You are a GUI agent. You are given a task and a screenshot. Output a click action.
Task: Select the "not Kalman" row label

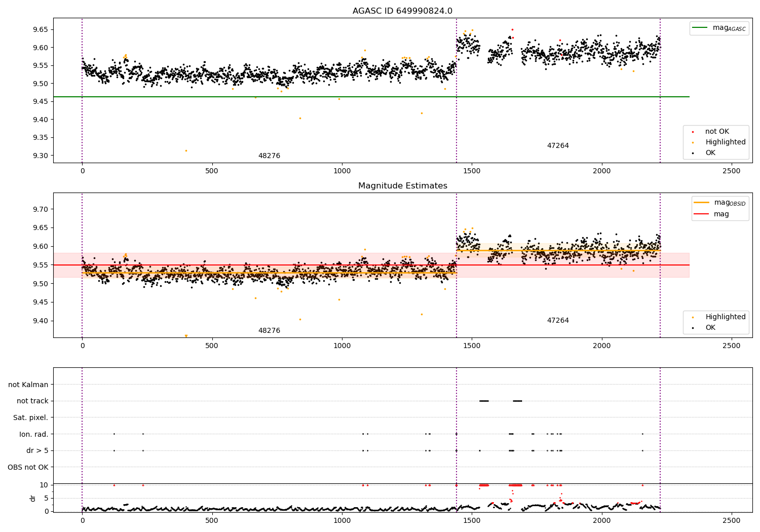point(28,385)
